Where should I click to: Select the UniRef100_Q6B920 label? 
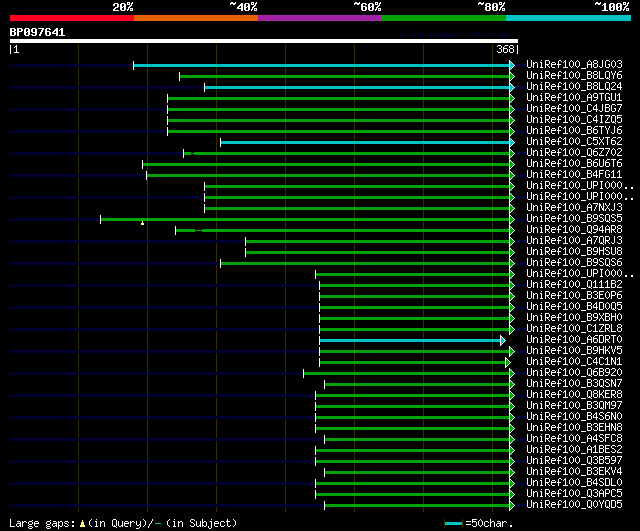[574, 373]
